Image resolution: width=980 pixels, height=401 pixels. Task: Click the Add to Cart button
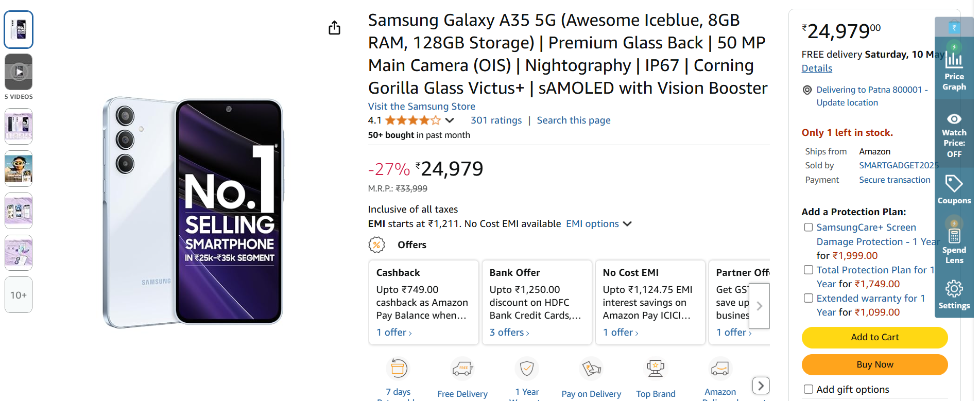pyautogui.click(x=874, y=337)
